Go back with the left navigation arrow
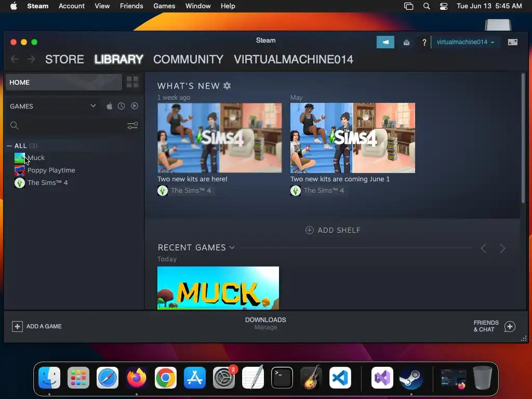 click(15, 59)
